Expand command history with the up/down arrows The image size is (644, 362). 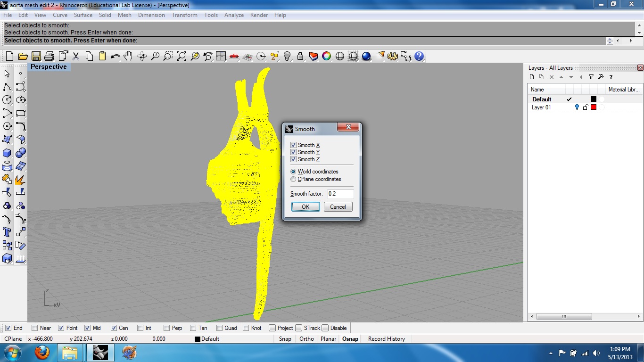pyautogui.click(x=610, y=41)
